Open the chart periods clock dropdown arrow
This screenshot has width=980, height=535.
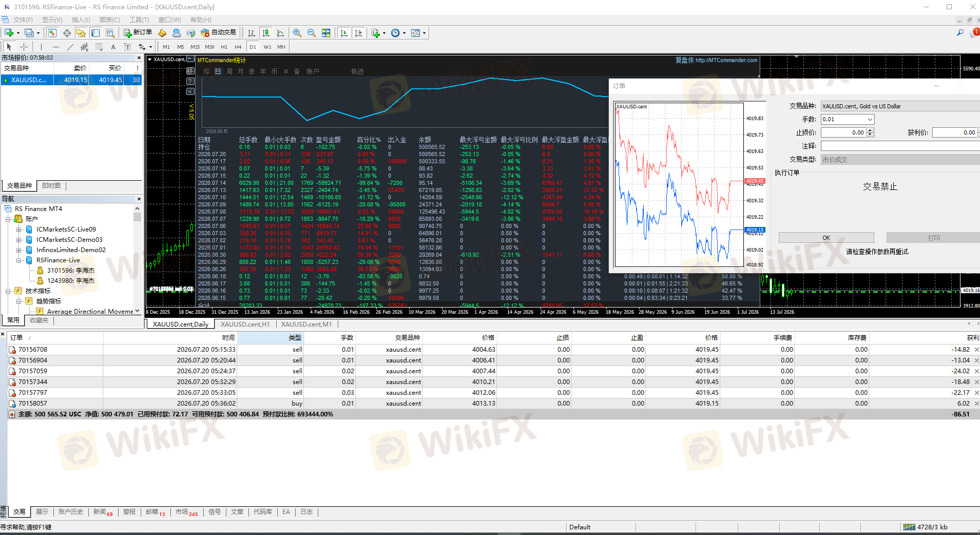coord(404,33)
